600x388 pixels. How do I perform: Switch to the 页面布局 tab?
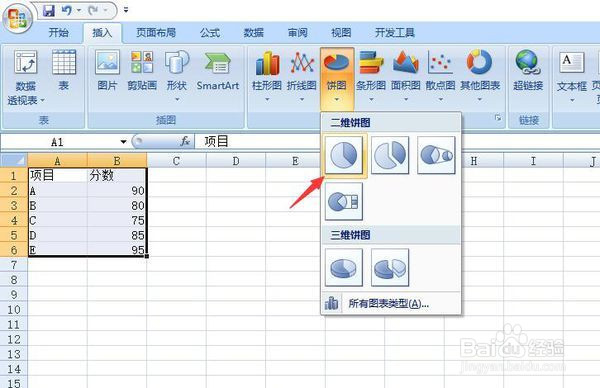coord(156,33)
